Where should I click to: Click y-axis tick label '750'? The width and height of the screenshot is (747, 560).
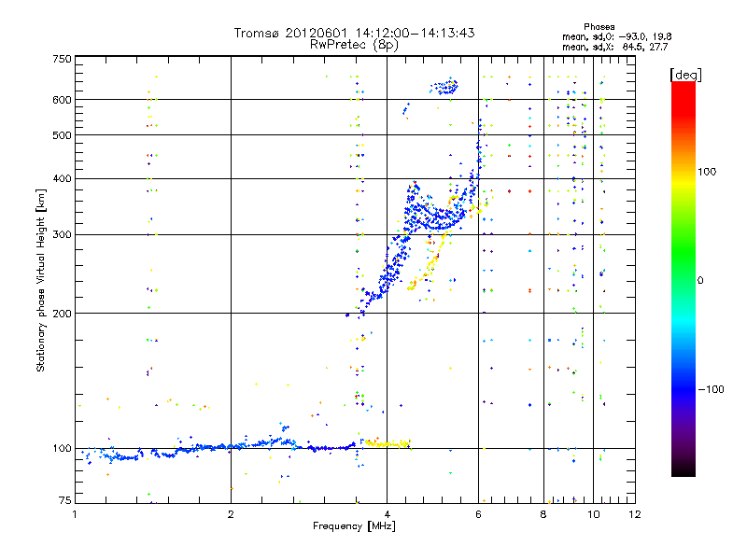(62, 59)
